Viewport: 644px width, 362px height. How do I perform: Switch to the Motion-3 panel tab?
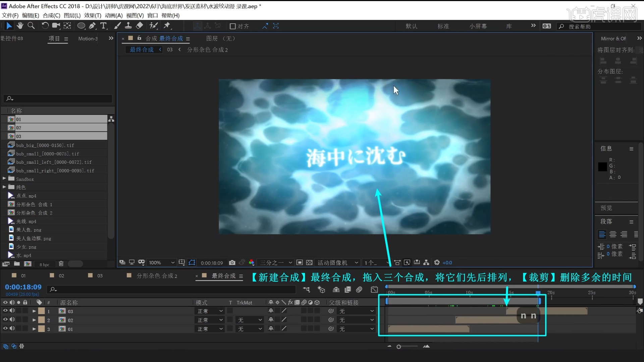point(88,39)
